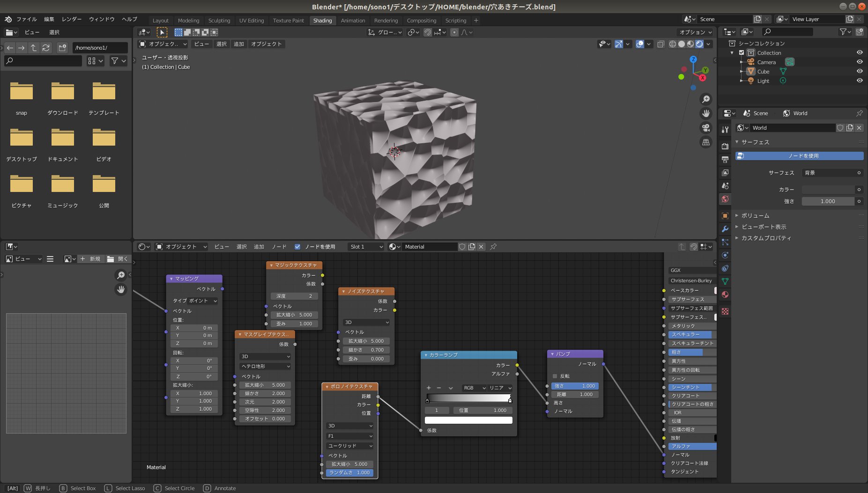Switch to the Layout workspace tab
868x493 pixels.
click(x=160, y=21)
